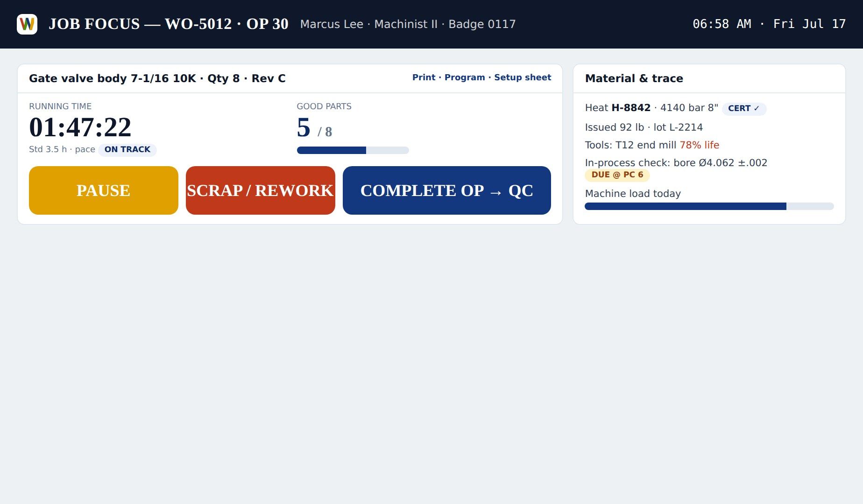Click operator name Marcus Lee badge info
Screen dimensions: 863x504
tap(408, 24)
